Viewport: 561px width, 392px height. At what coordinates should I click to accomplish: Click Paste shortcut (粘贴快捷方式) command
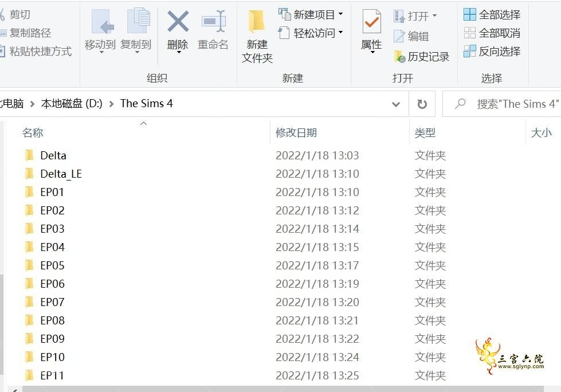click(x=36, y=51)
